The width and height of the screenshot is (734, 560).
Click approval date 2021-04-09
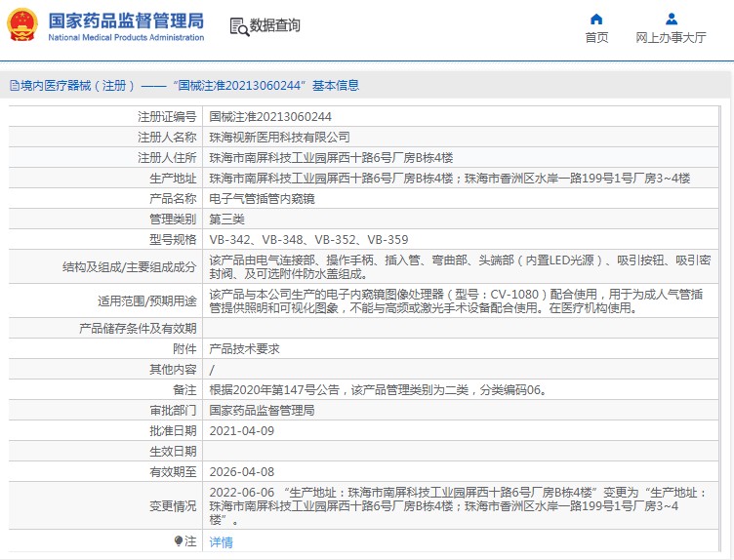coord(241,430)
